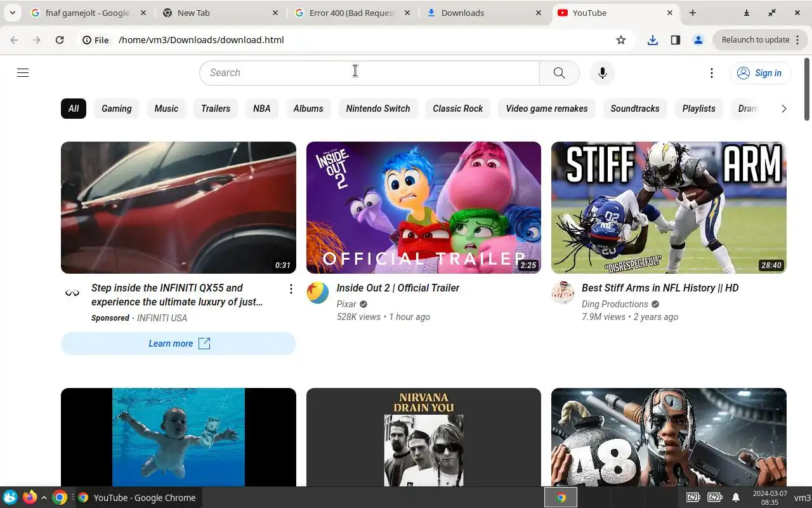Select the All filter chip
The width and height of the screenshot is (812, 508).
point(74,109)
